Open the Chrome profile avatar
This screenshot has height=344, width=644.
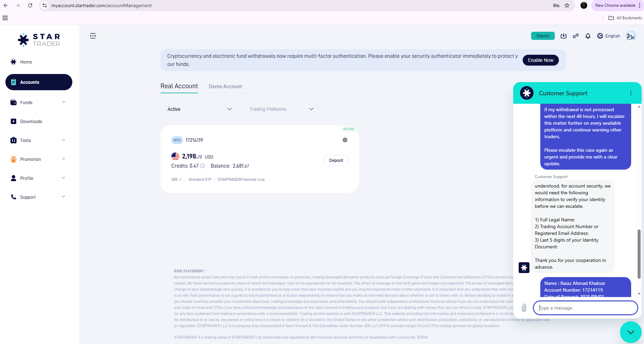coord(584,5)
